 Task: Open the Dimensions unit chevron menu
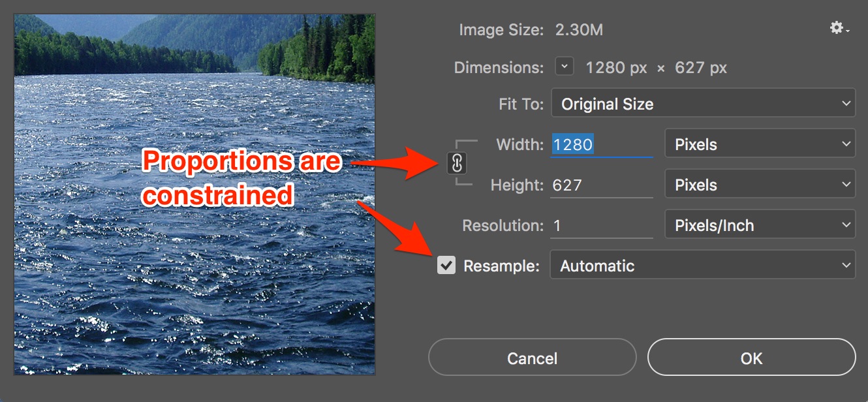(565, 67)
